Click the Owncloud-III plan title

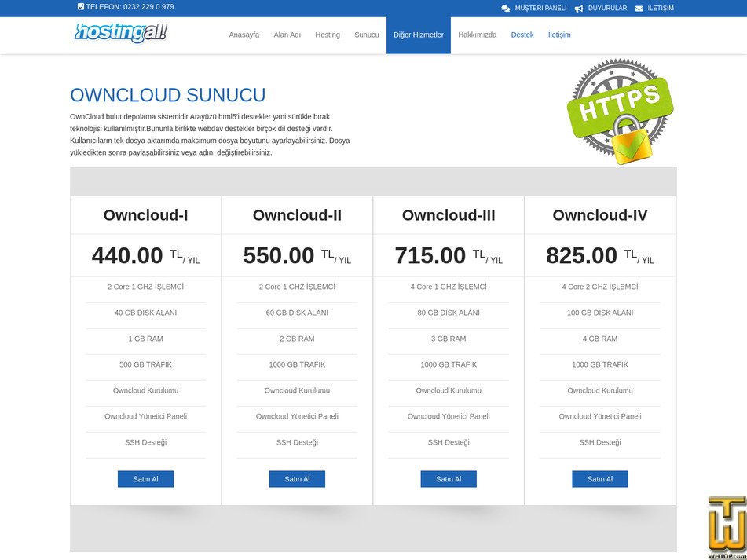coord(449,215)
